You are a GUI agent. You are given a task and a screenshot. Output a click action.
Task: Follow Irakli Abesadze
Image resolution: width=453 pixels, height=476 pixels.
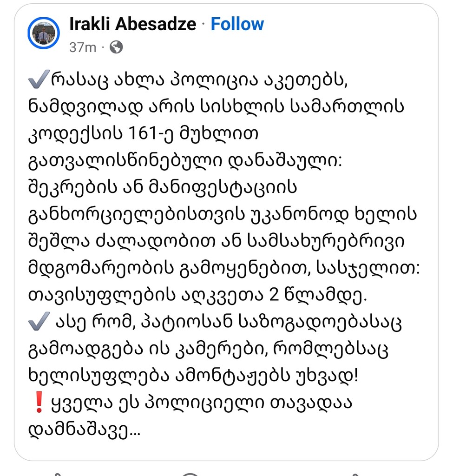pyautogui.click(x=237, y=24)
